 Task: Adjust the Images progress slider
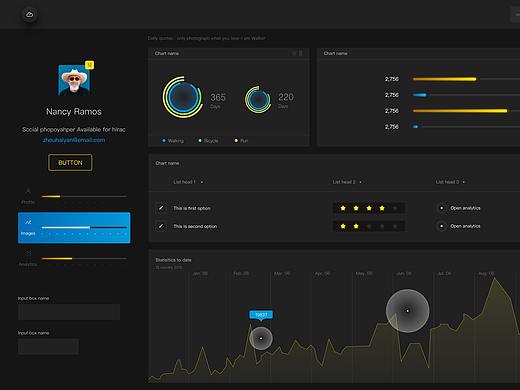click(x=84, y=227)
